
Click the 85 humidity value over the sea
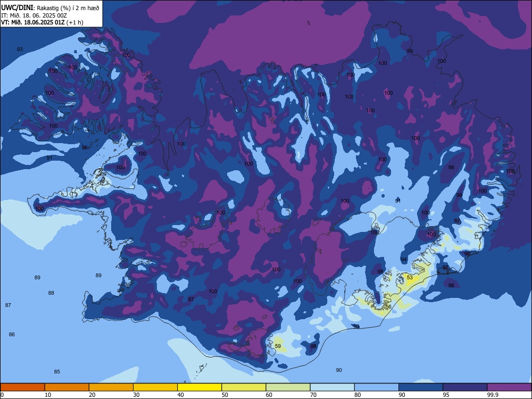coord(57,371)
